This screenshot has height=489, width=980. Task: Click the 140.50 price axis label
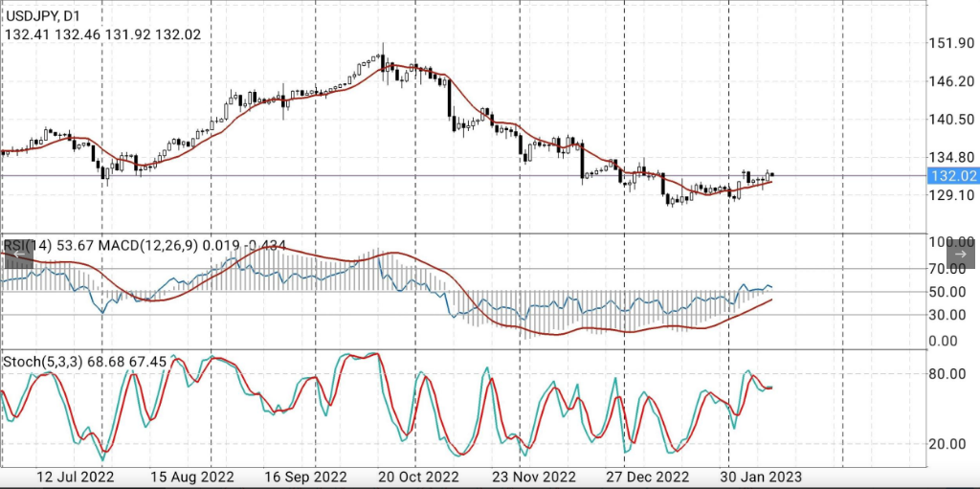coord(951,120)
